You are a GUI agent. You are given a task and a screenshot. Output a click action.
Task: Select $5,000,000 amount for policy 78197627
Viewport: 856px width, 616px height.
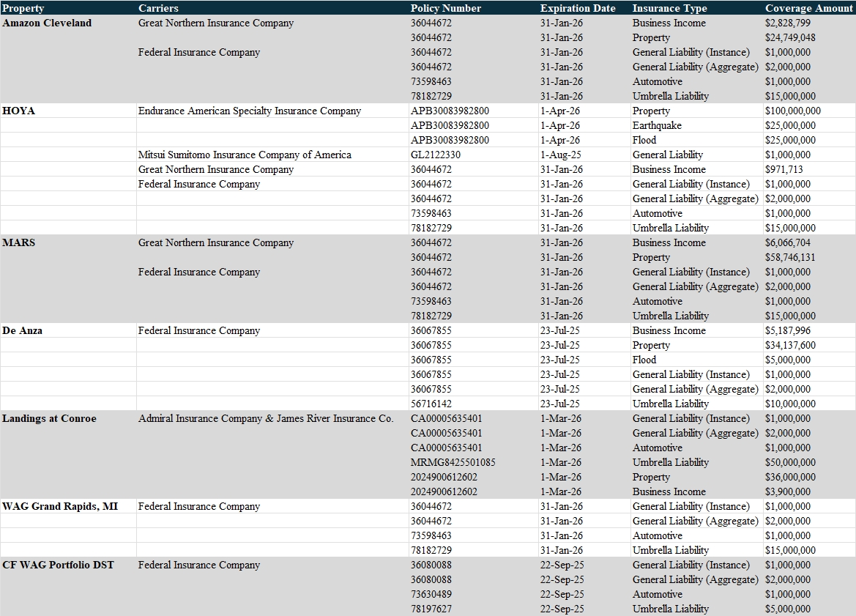coord(788,609)
